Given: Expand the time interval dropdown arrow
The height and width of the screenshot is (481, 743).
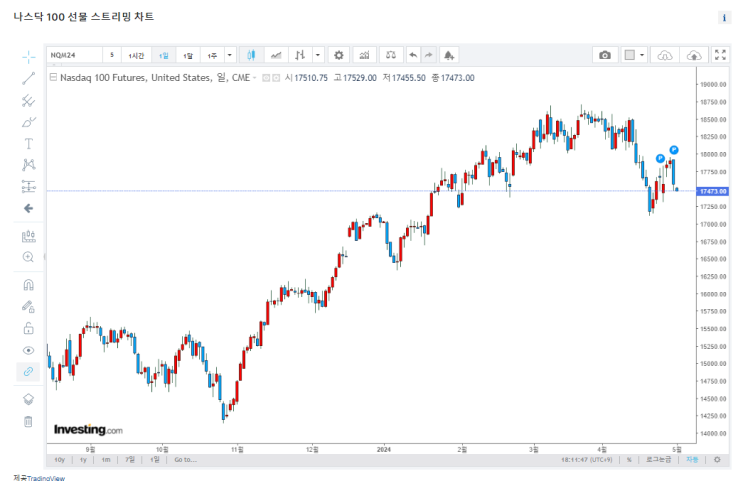Looking at the screenshot, I should pos(231,55).
